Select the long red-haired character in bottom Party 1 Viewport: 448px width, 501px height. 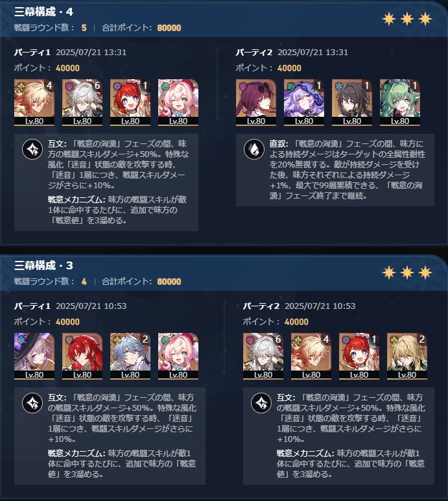(82, 356)
